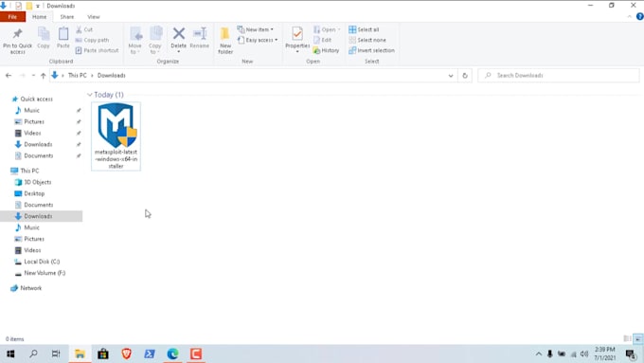644x363 pixels.
Task: Click Paste shortcut command
Action: click(97, 50)
